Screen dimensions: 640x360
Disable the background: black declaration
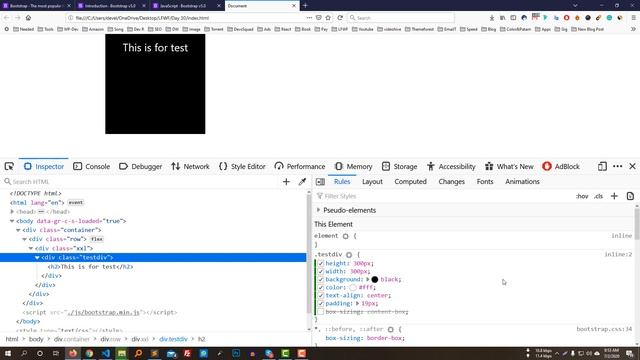pos(321,280)
